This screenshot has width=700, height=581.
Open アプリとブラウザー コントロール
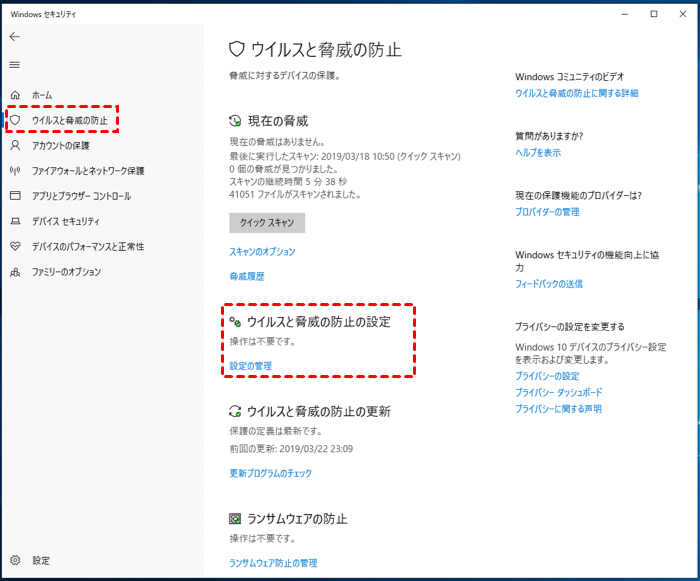point(81,196)
